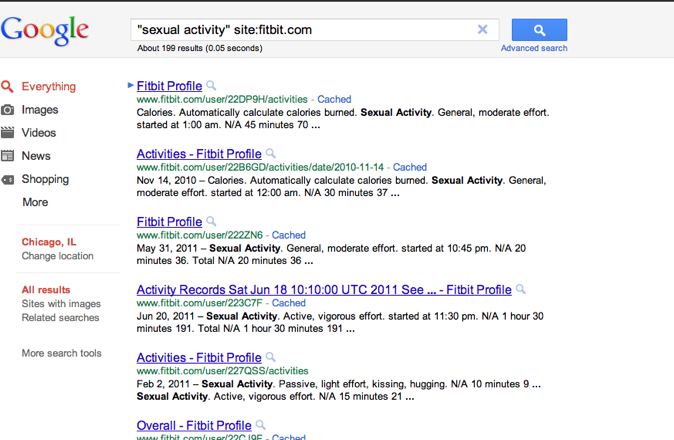The width and height of the screenshot is (674, 440).
Task: Click into the search query input field
Action: (300, 30)
